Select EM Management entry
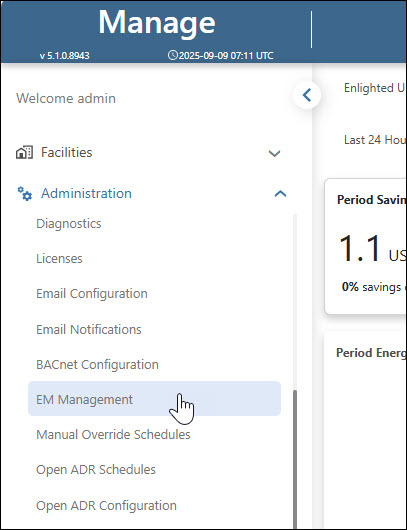Screen dimensions: 407x530 [x=154, y=399]
